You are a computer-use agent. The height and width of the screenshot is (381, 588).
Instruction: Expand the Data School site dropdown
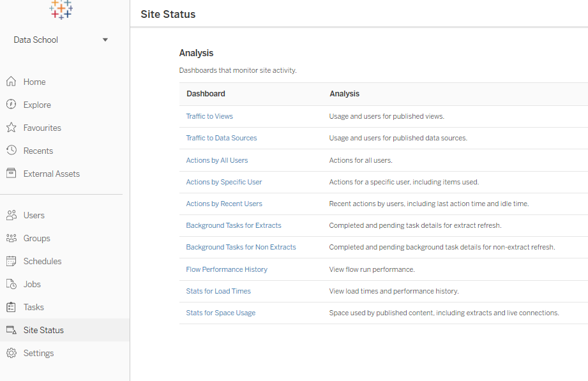point(105,40)
